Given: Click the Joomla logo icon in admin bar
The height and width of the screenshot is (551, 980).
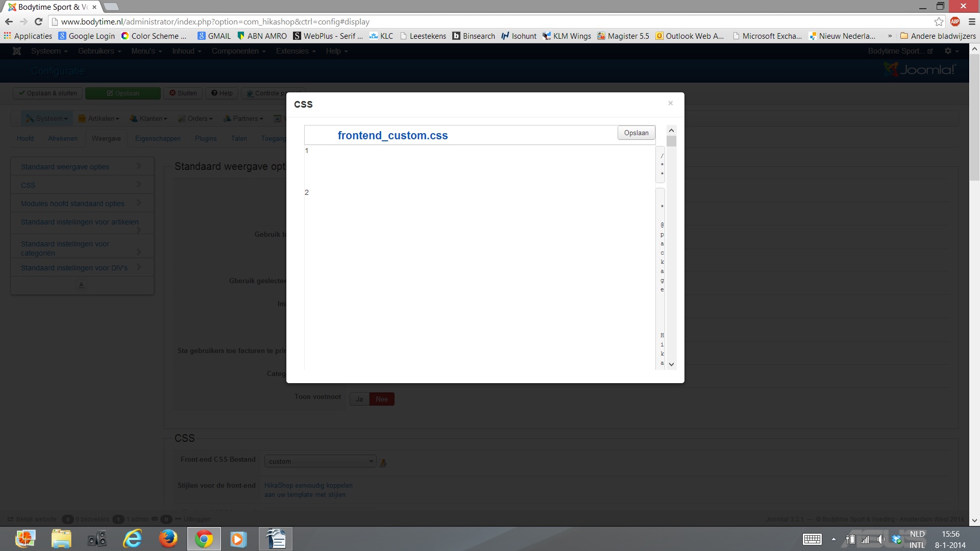Looking at the screenshot, I should (x=17, y=51).
